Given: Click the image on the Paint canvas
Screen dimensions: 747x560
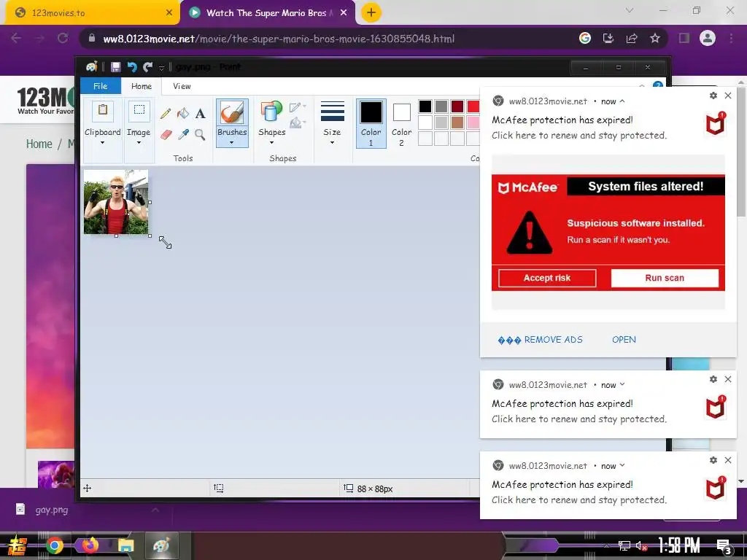Looking at the screenshot, I should click(x=116, y=202).
